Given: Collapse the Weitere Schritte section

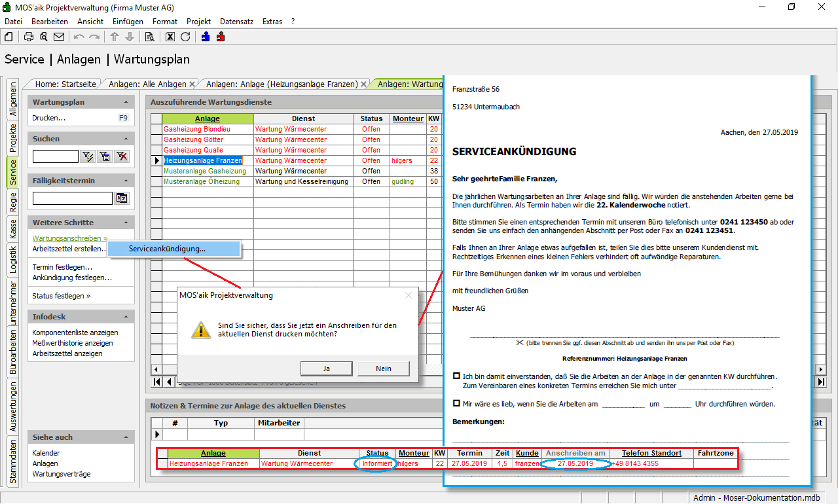Looking at the screenshot, I should (126, 223).
